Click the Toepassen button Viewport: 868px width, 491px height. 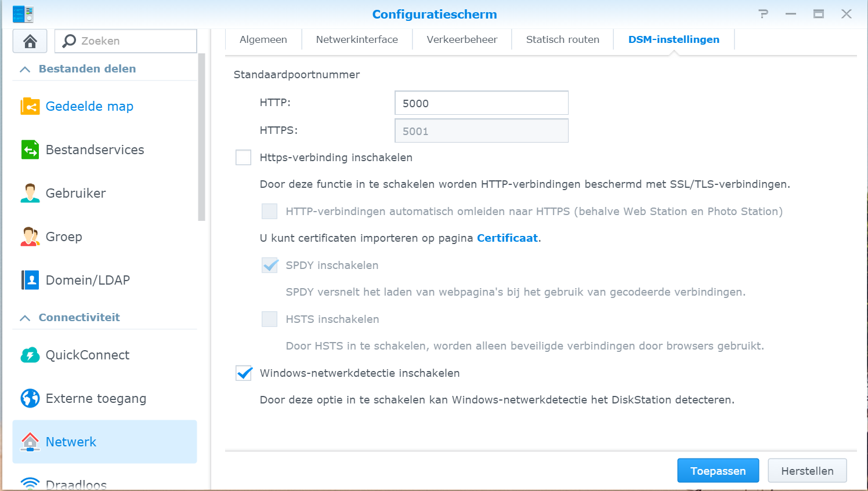(x=718, y=471)
